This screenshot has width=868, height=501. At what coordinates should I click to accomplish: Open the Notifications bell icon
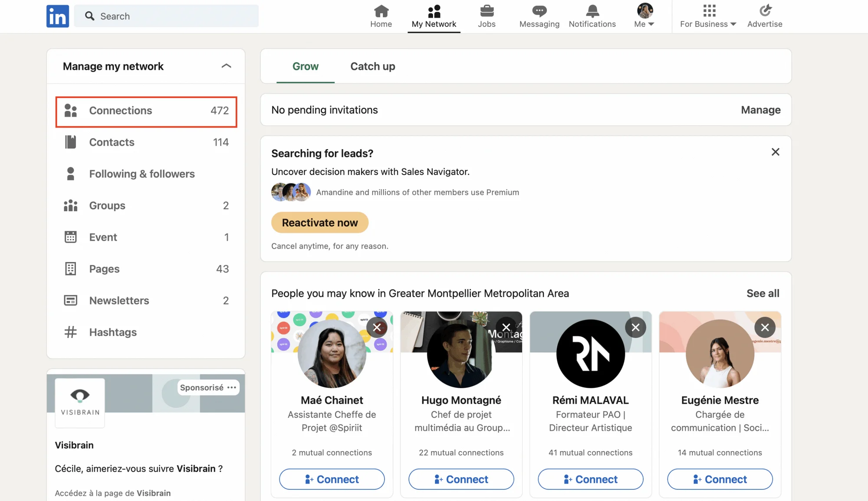592,10
